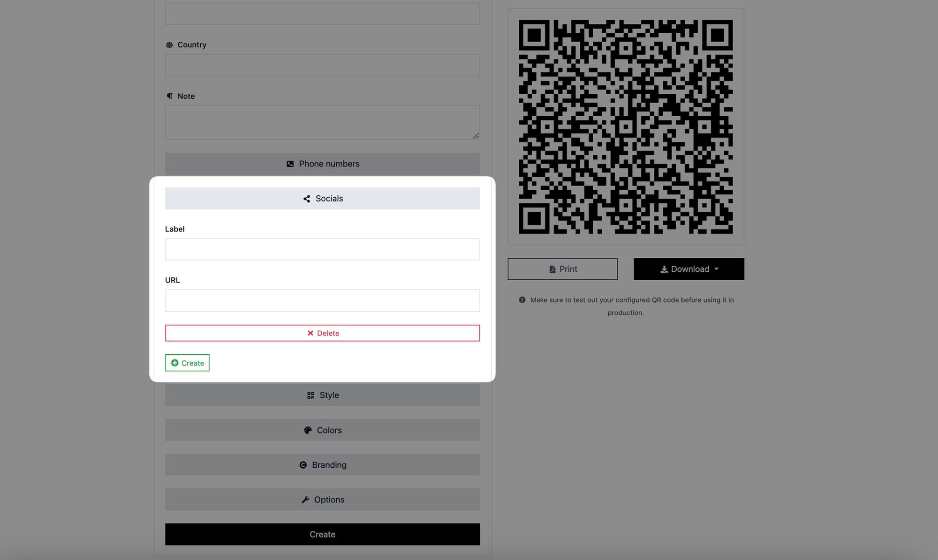The image size is (938, 560).
Task: Click the Delete button icon
Action: 309,333
